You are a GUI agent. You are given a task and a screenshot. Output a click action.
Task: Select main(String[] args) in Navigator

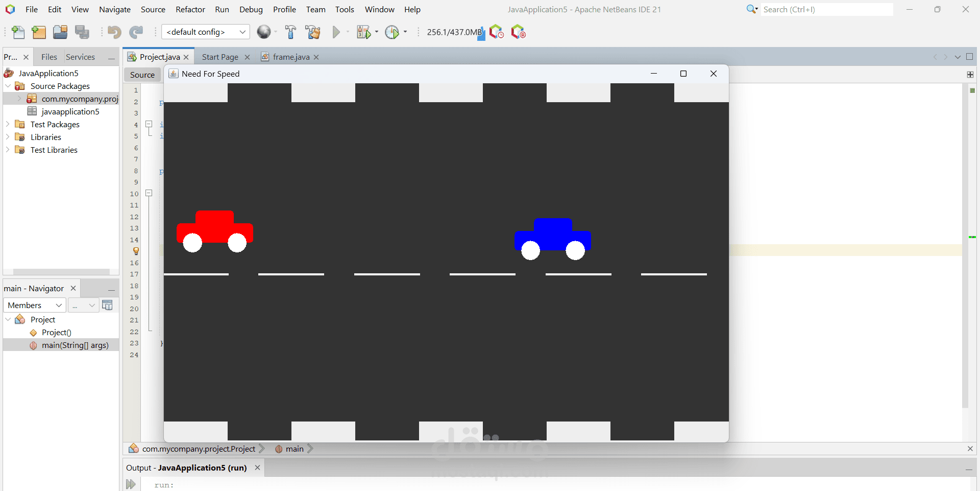coord(75,345)
